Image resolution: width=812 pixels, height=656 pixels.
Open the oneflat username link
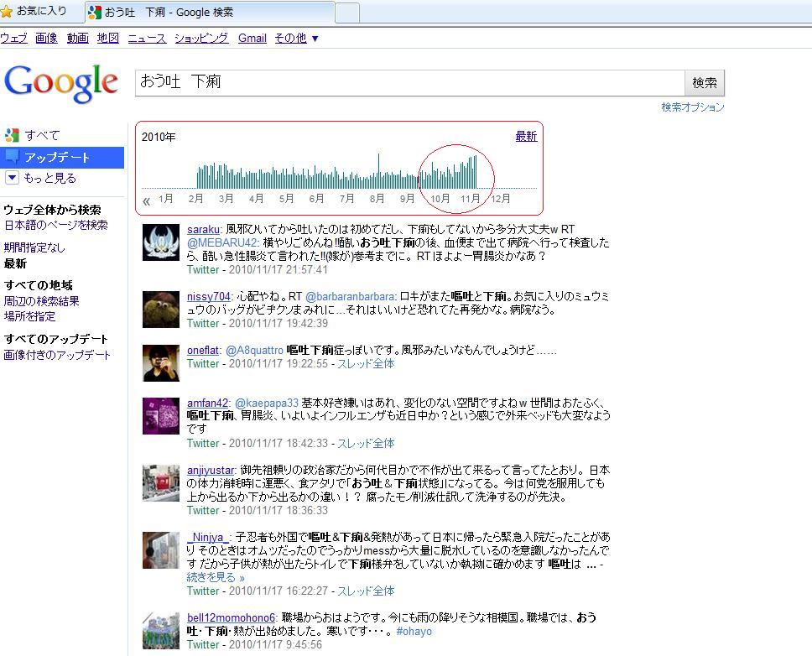[x=203, y=351]
